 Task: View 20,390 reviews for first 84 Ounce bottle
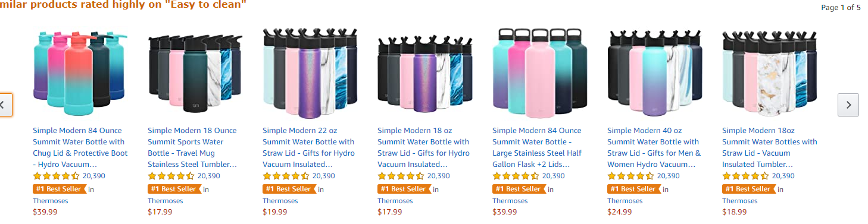click(x=93, y=176)
